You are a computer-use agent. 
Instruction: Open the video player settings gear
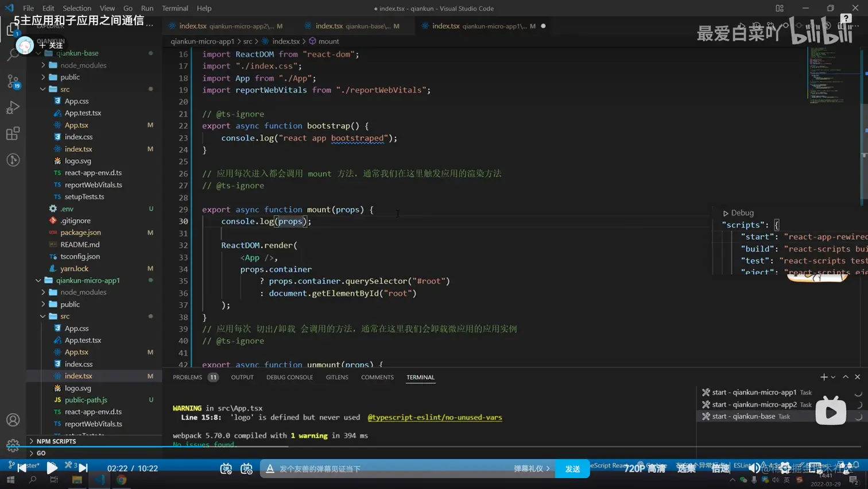[x=785, y=468]
